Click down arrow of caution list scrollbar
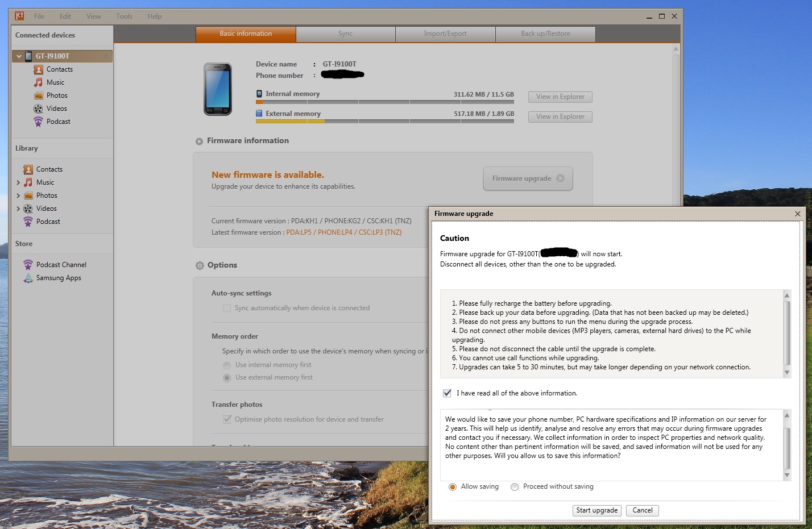The image size is (812, 529). pos(787,373)
